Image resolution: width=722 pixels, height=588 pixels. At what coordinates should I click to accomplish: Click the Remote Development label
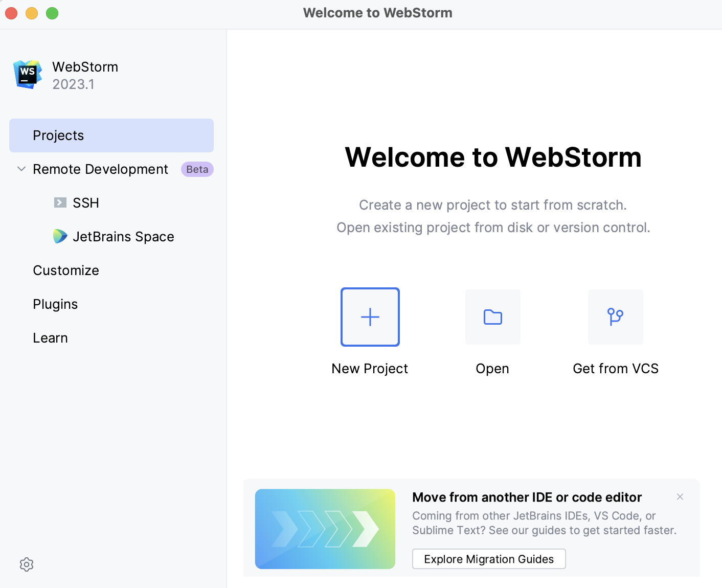pyautogui.click(x=100, y=169)
